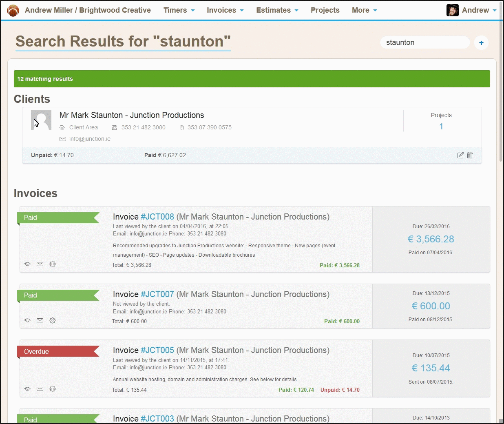Click the Invoices section heading
The width and height of the screenshot is (504, 424).
(35, 193)
